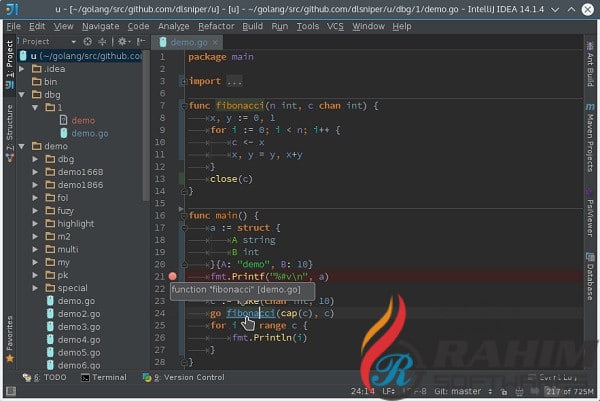Select demo3.go in the project tree
Image resolution: width=600 pixels, height=401 pixels.
78,326
